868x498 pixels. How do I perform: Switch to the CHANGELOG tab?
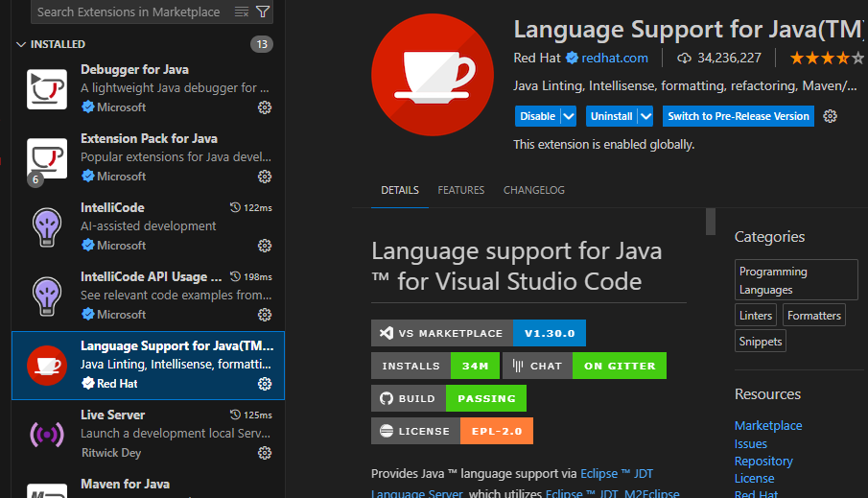(x=533, y=190)
